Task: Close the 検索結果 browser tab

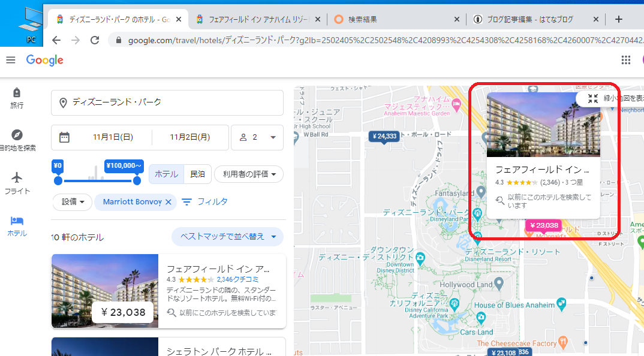Action: click(x=457, y=19)
